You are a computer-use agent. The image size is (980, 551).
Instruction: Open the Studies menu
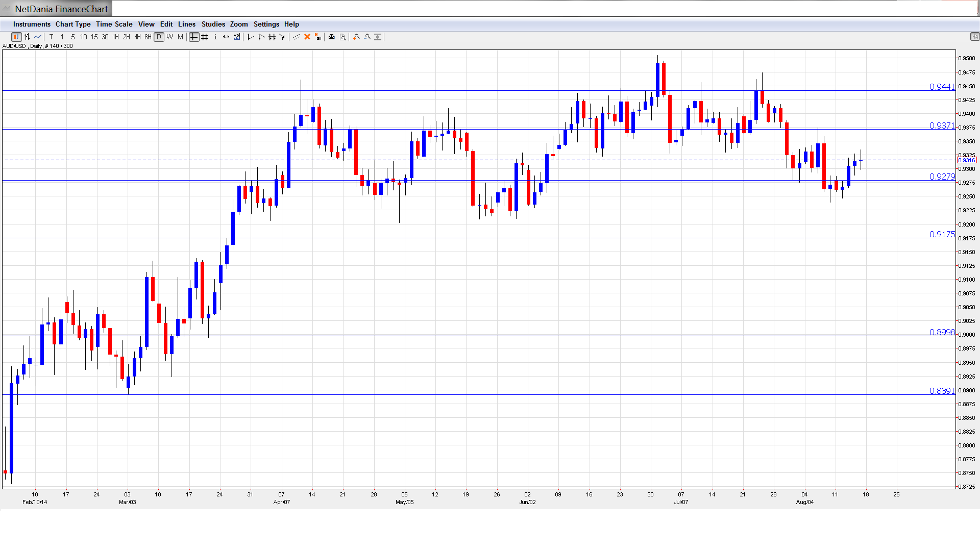(213, 24)
